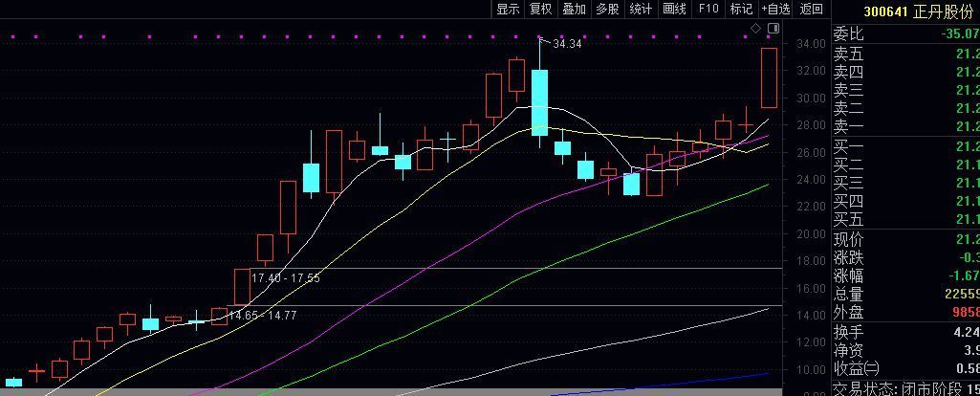Screen dimensions: 980x396
Task: Click the 涨跌 change row
Action: click(x=905, y=257)
